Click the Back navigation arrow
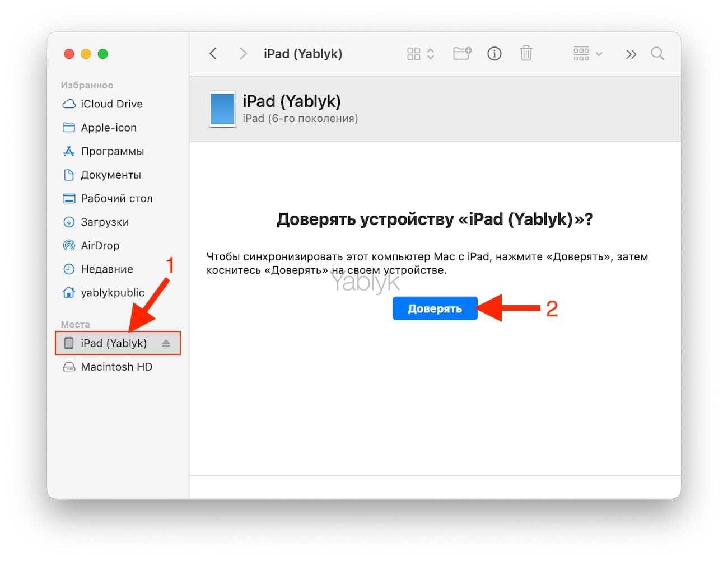This screenshot has height=561, width=728. pos(213,54)
